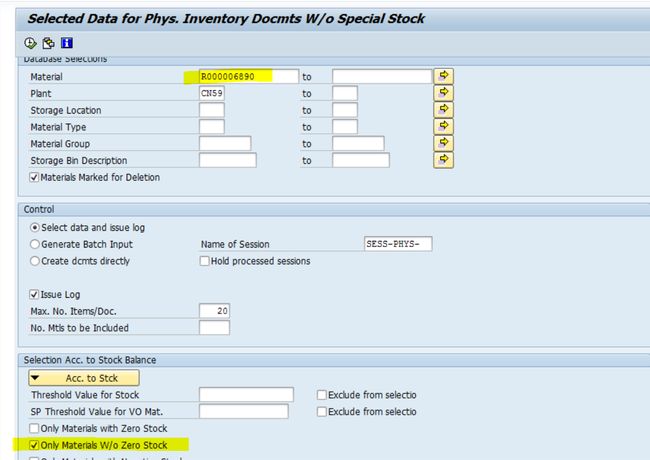Enable Hold processed sessions checkbox

pos(204,261)
